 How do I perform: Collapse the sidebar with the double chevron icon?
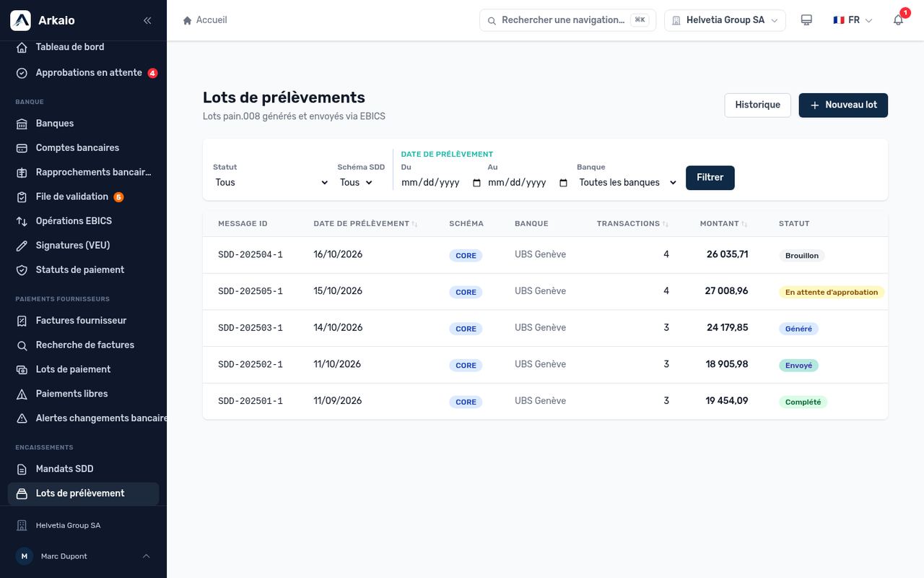click(147, 20)
